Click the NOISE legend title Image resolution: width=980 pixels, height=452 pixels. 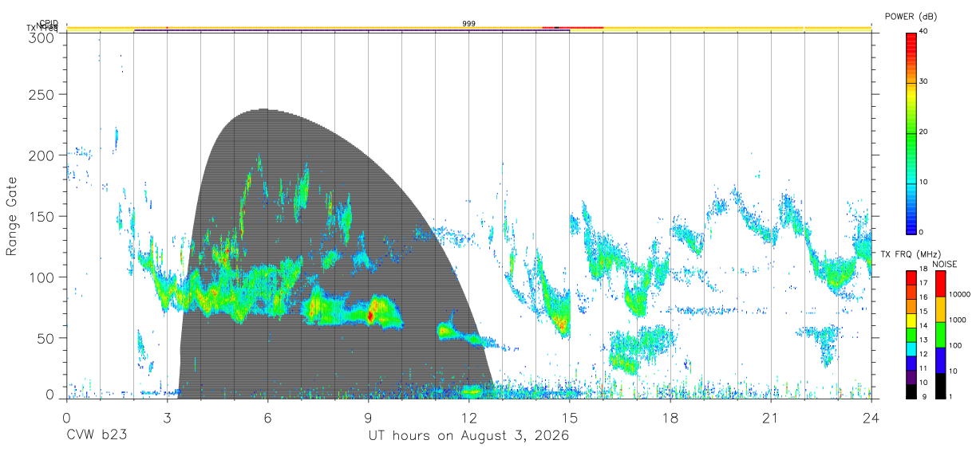(x=945, y=264)
